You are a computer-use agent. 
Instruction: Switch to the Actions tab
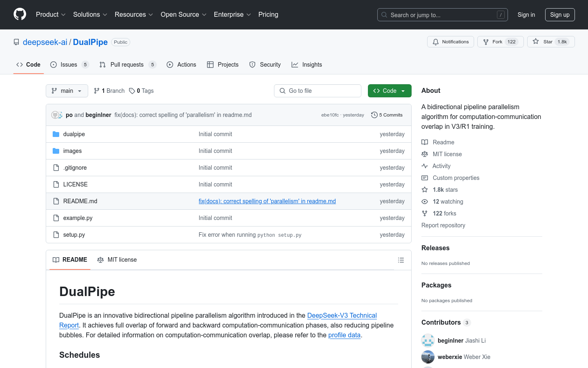(x=181, y=65)
